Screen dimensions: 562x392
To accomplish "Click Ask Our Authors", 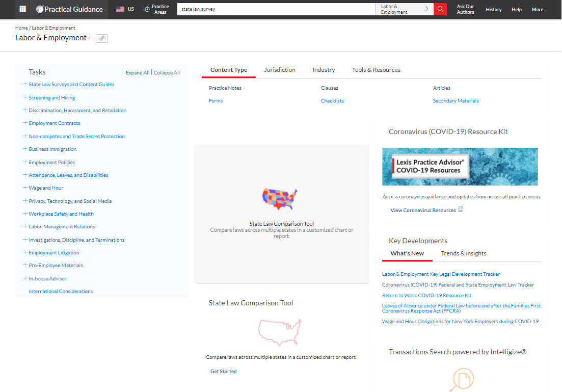I will [465, 9].
